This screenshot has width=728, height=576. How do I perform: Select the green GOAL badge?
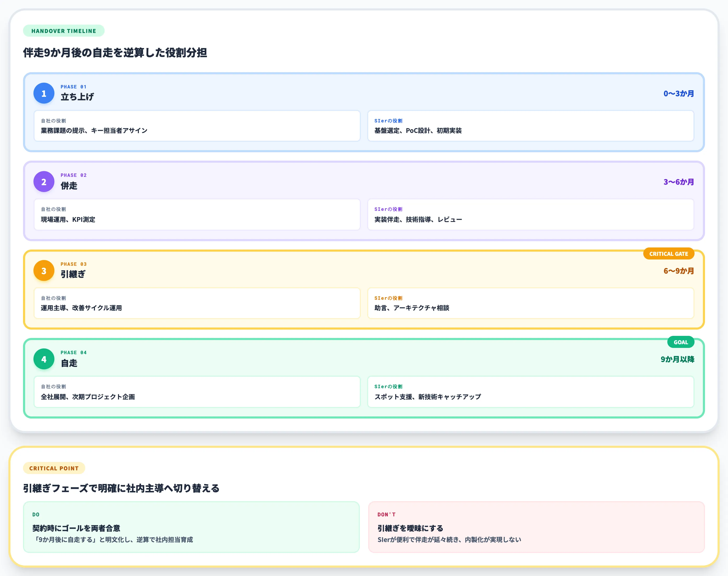tap(681, 342)
